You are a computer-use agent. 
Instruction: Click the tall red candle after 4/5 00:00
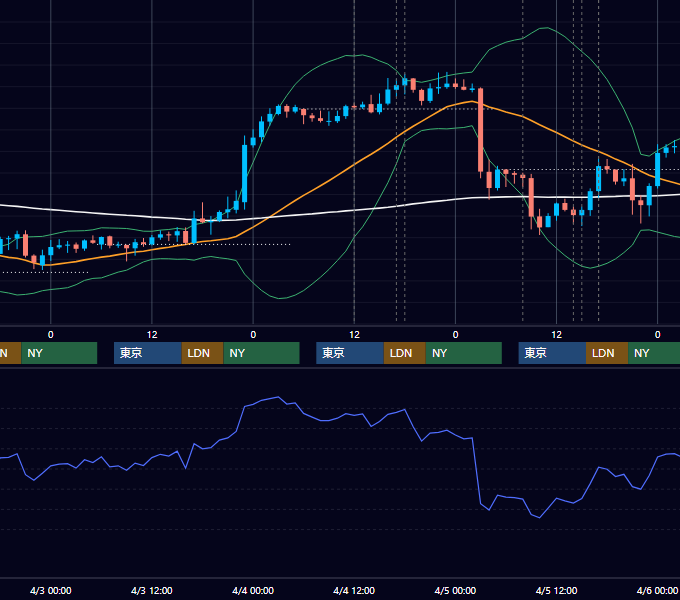(481, 130)
